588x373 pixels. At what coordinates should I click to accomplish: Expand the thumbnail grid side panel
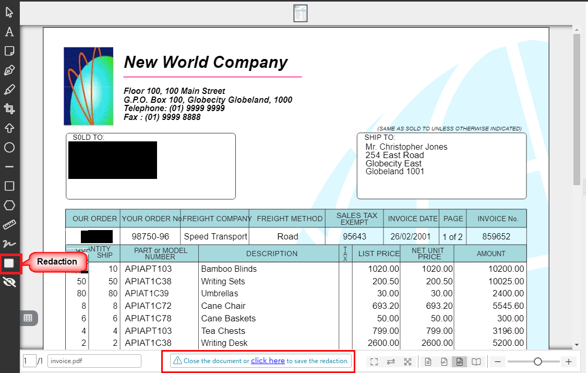click(28, 317)
